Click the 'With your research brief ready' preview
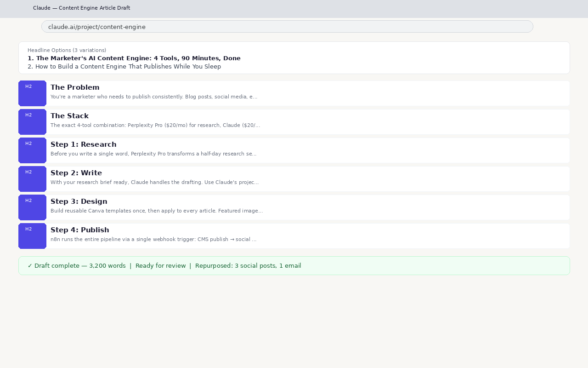The height and width of the screenshot is (368, 588). pyautogui.click(x=155, y=183)
